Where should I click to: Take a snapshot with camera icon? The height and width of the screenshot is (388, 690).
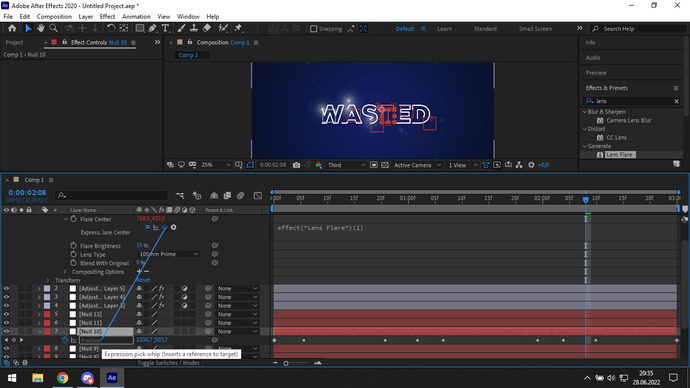[x=296, y=165]
